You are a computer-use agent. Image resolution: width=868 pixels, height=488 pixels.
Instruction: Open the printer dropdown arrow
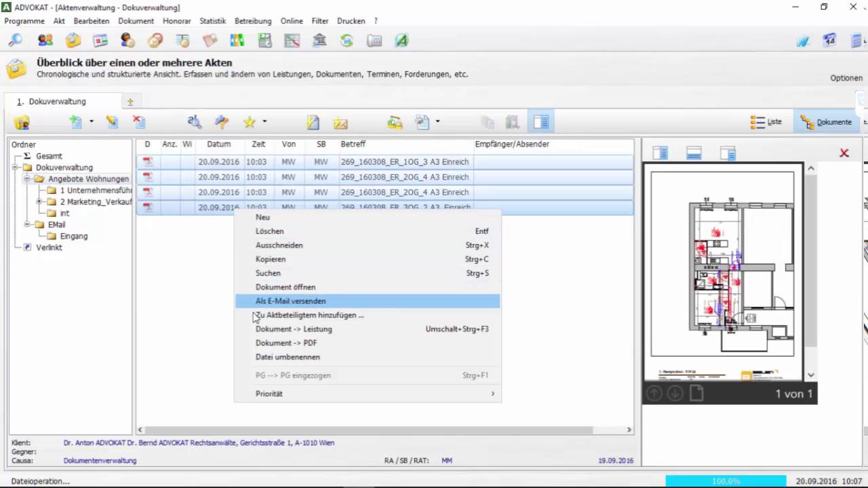coord(437,122)
